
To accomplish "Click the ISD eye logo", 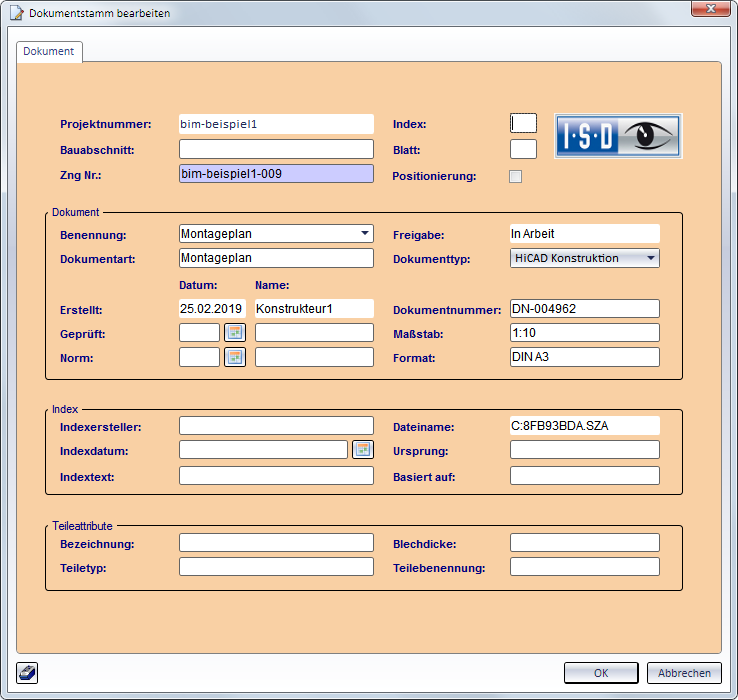I will [618, 136].
